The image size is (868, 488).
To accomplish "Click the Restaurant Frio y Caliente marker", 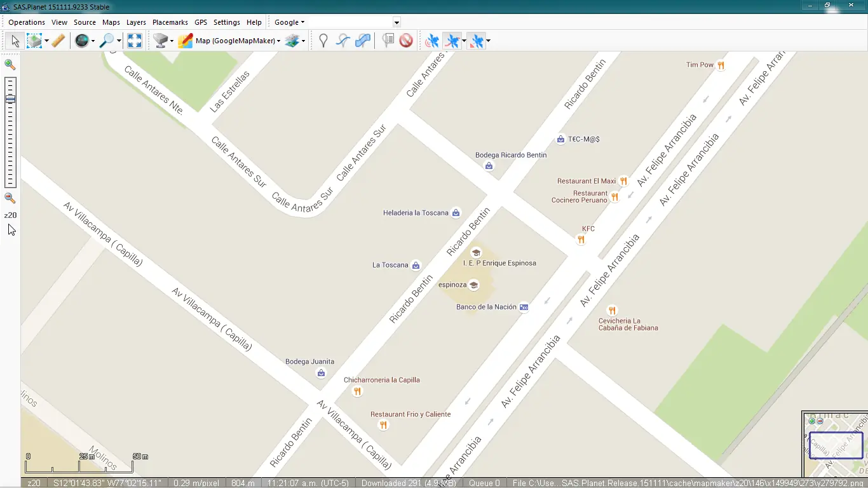I will coord(383,425).
